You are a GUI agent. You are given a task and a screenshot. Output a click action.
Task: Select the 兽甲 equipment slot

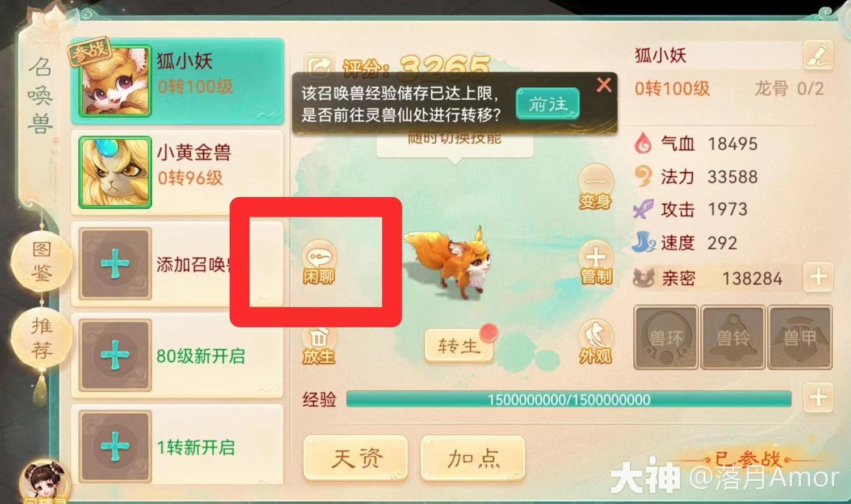[x=800, y=337]
